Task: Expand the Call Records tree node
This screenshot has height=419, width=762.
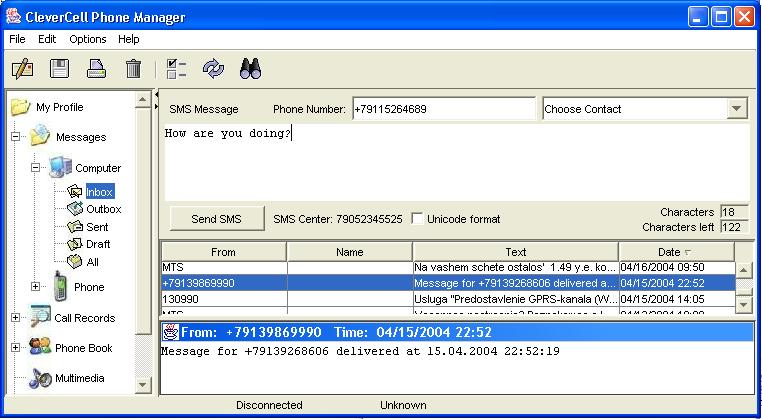Action: 16,318
